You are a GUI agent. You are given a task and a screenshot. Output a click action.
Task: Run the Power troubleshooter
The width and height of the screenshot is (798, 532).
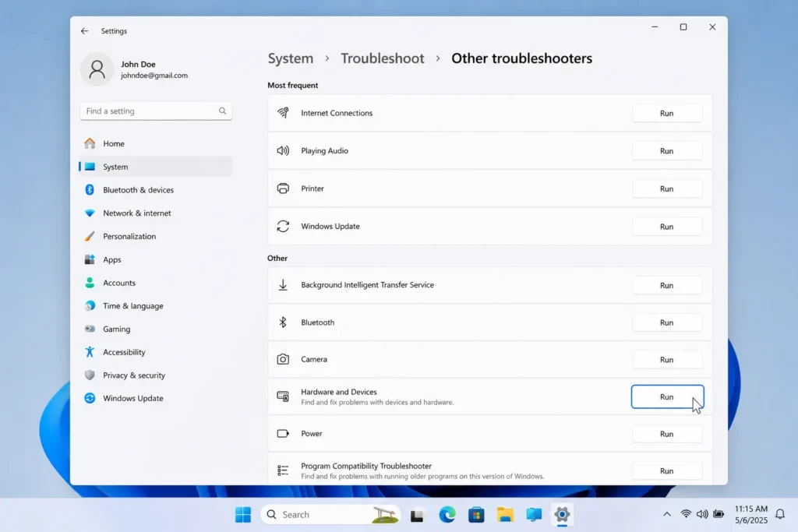[667, 434]
